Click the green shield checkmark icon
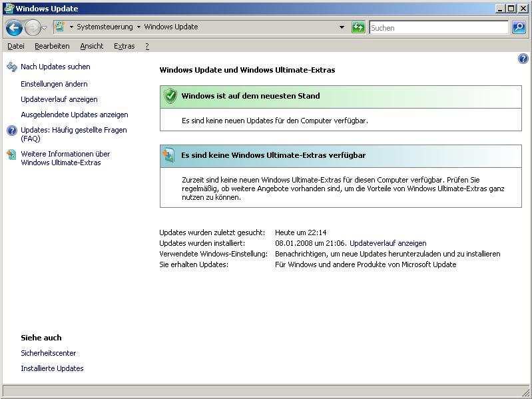532x399 pixels. (170, 97)
